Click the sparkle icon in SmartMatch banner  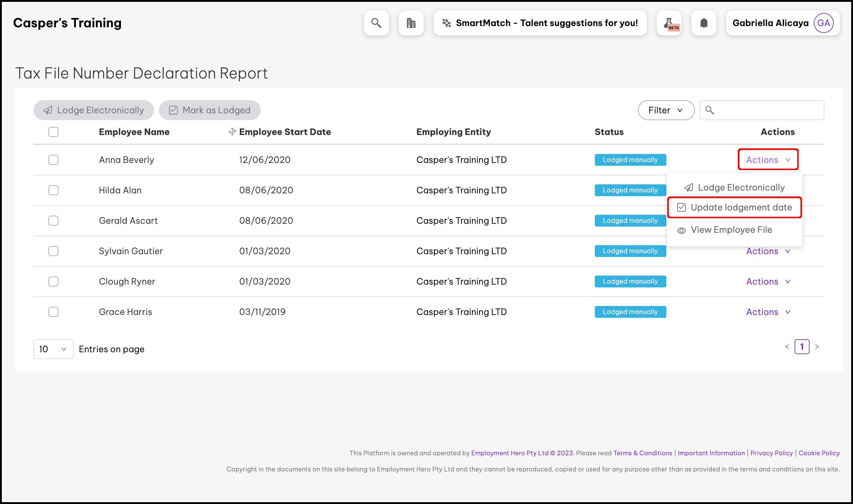pos(447,23)
